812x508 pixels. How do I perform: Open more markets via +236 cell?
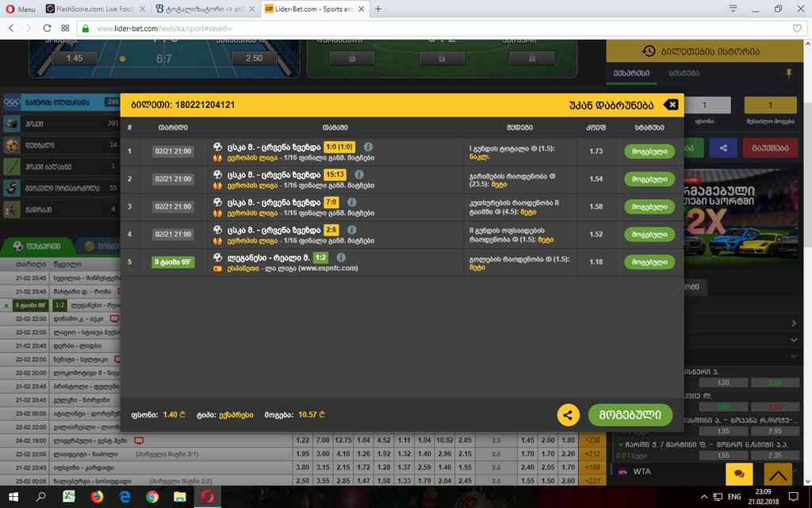592,440
